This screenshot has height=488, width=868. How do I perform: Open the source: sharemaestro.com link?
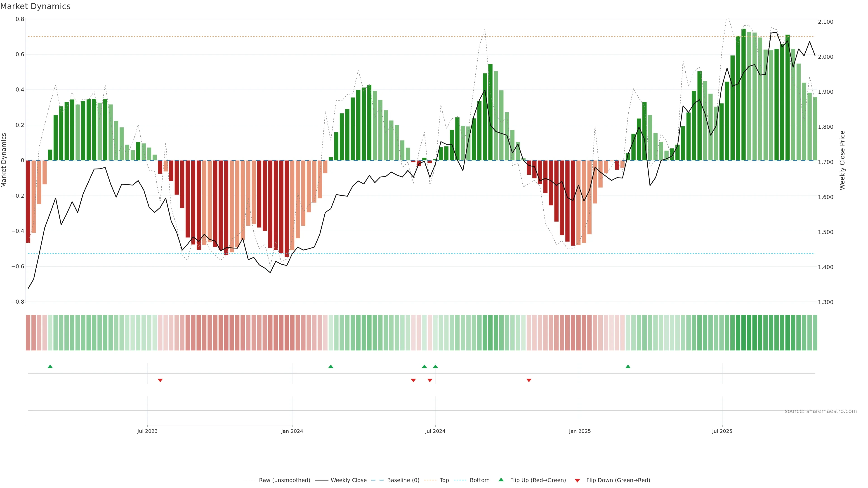tap(821, 411)
